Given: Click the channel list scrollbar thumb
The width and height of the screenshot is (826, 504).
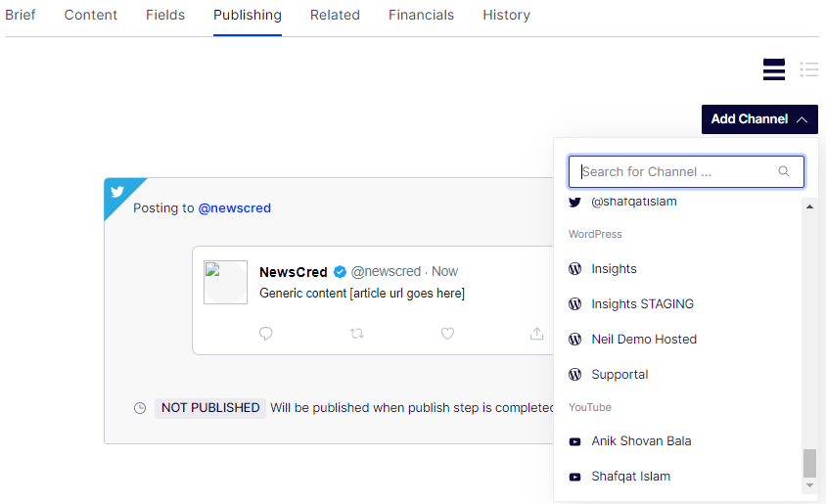Looking at the screenshot, I should coord(809,463).
